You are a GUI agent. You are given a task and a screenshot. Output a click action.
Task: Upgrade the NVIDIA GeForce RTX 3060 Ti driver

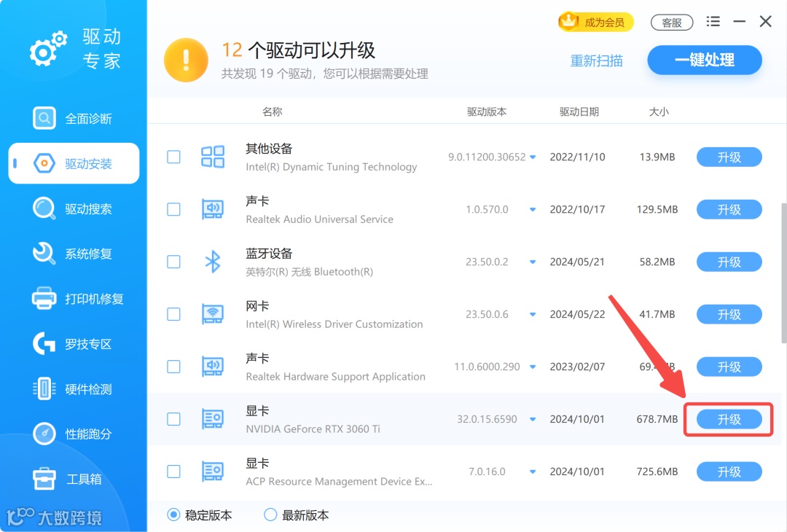tap(729, 419)
